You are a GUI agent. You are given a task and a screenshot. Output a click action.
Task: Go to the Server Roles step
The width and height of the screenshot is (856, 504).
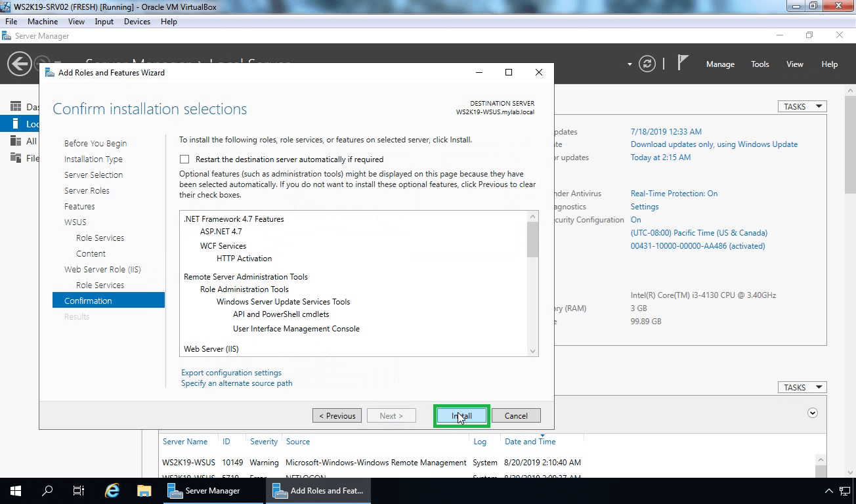tap(87, 190)
